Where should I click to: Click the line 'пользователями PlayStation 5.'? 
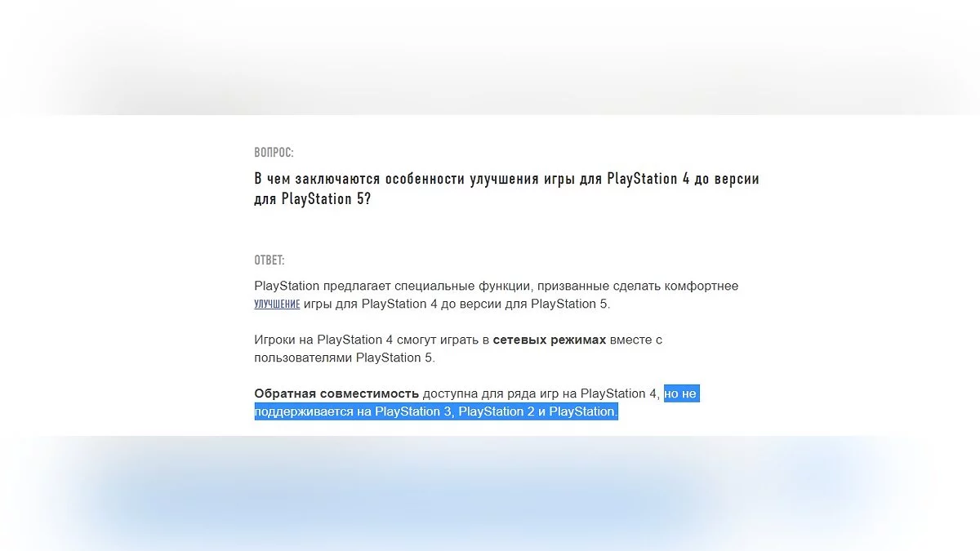click(345, 358)
